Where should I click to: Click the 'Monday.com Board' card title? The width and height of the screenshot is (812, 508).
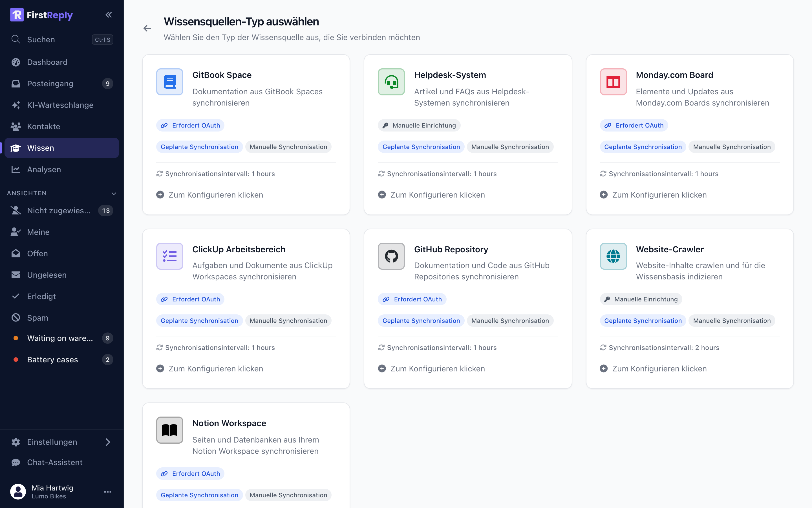click(674, 75)
